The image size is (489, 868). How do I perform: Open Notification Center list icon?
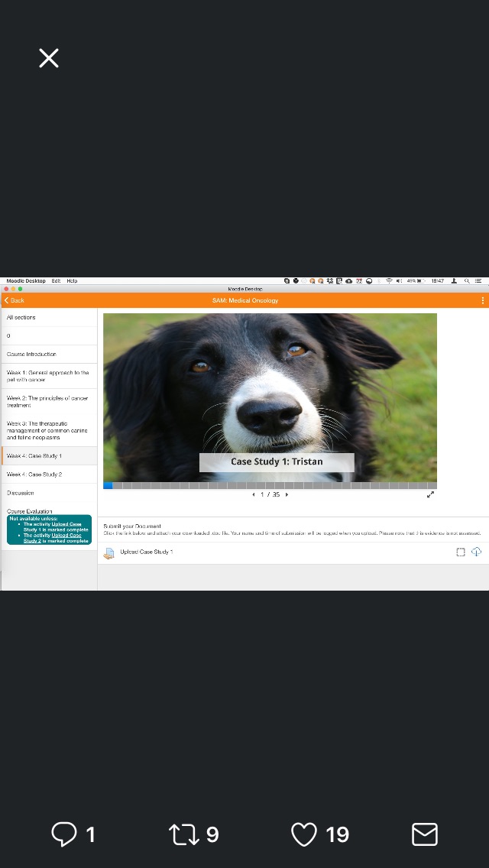tap(478, 280)
